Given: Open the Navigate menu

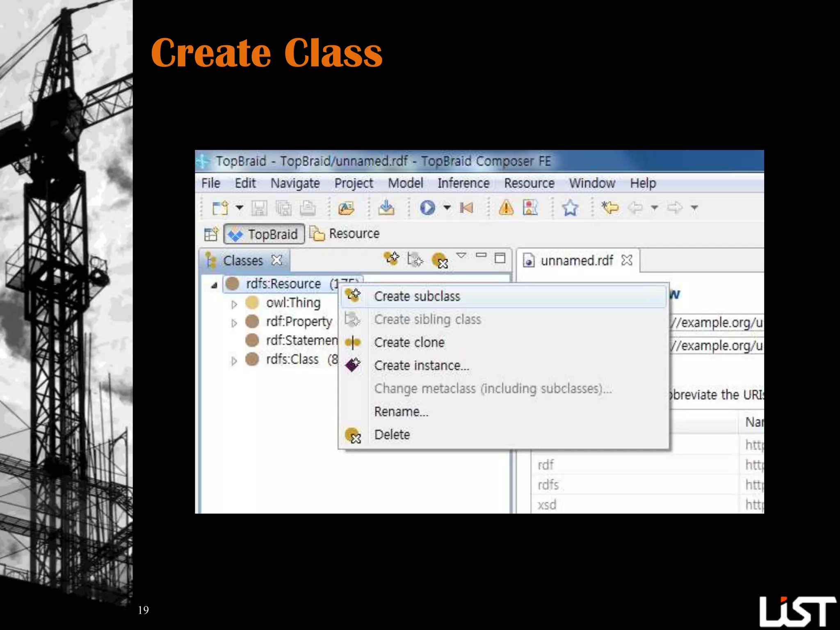Looking at the screenshot, I should point(295,183).
